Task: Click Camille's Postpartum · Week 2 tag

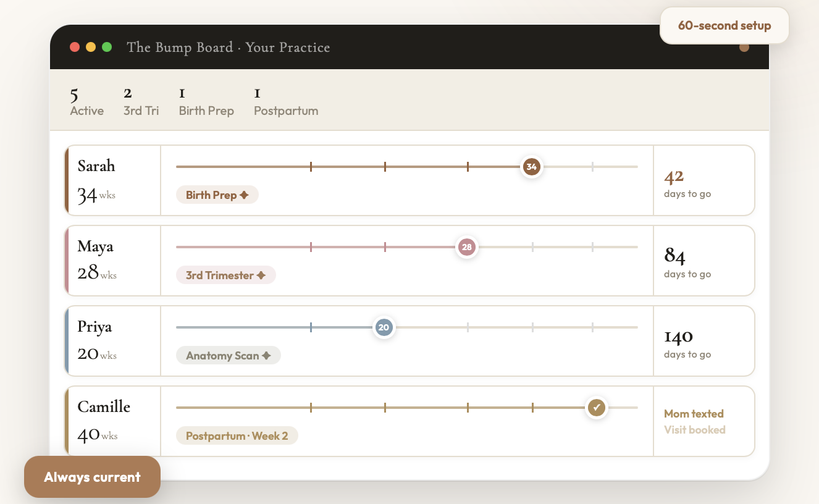Action: point(237,436)
